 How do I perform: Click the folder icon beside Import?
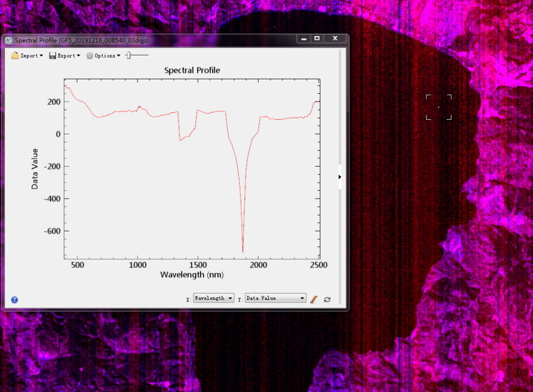(x=15, y=55)
